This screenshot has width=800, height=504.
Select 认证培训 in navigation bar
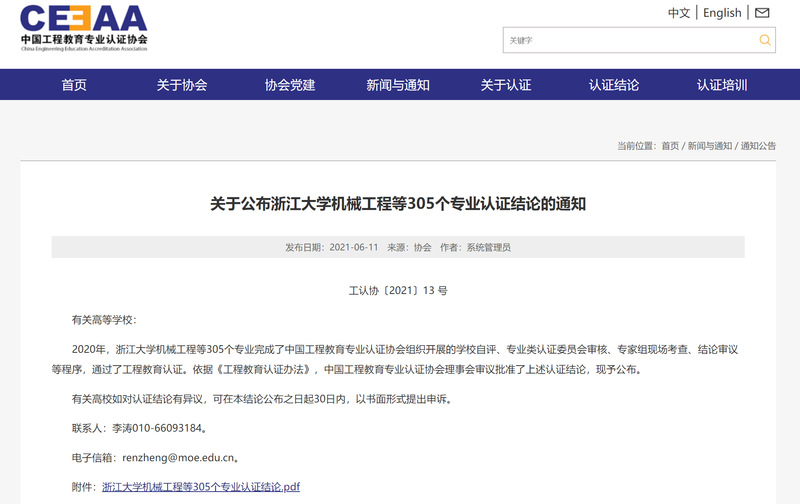tap(722, 85)
